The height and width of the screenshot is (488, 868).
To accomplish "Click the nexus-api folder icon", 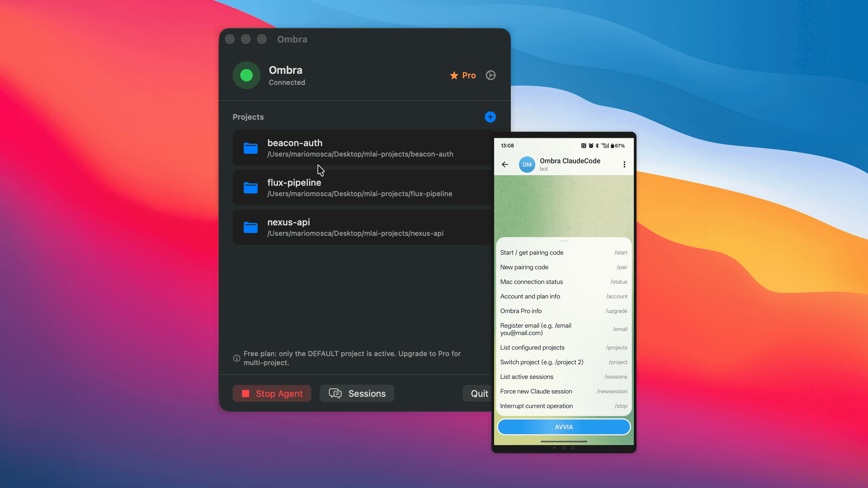I will point(250,227).
